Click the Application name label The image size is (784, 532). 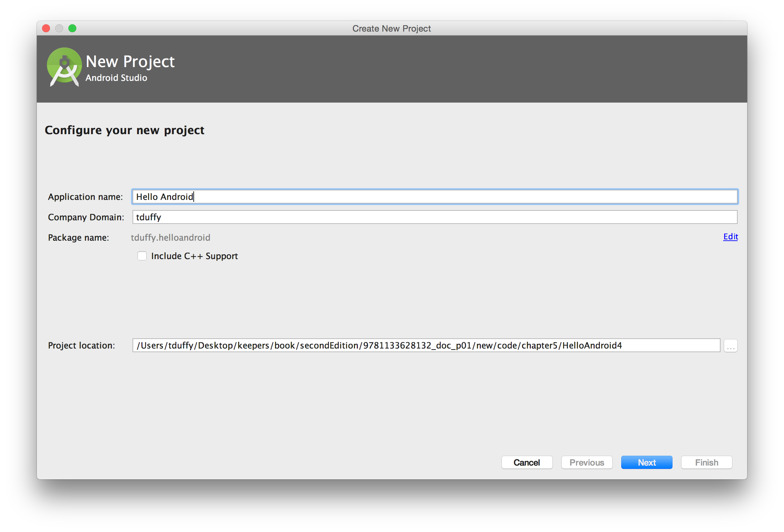point(86,197)
